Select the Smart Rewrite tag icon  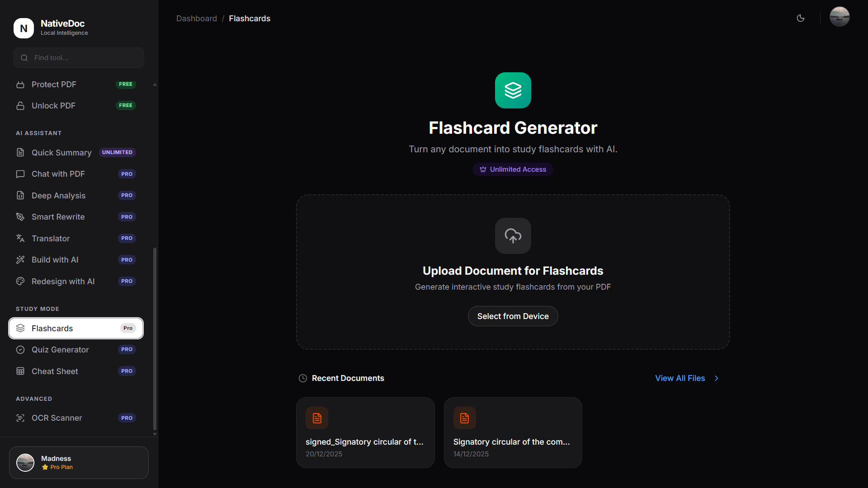[x=20, y=216]
